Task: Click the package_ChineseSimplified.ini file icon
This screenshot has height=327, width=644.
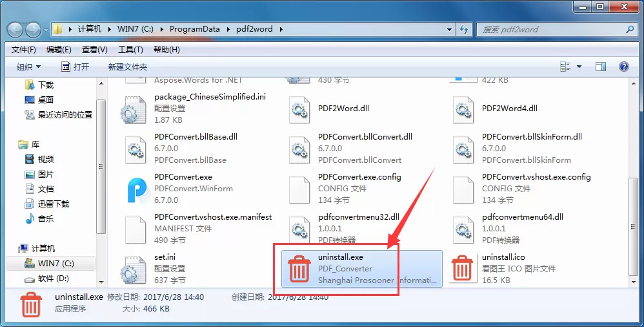Action: 134,110
